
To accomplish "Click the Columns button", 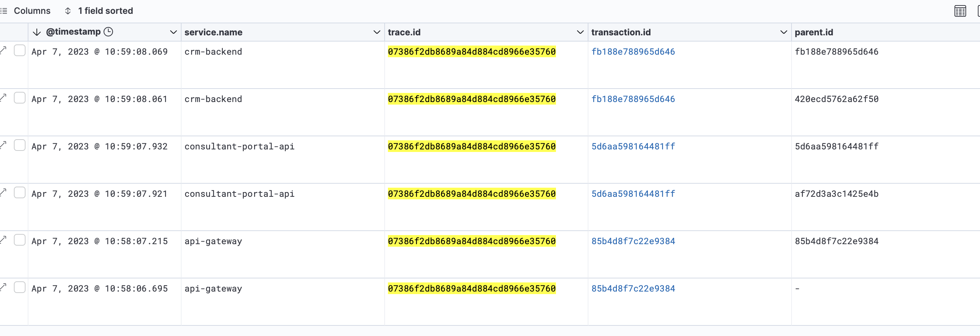I will [x=32, y=11].
